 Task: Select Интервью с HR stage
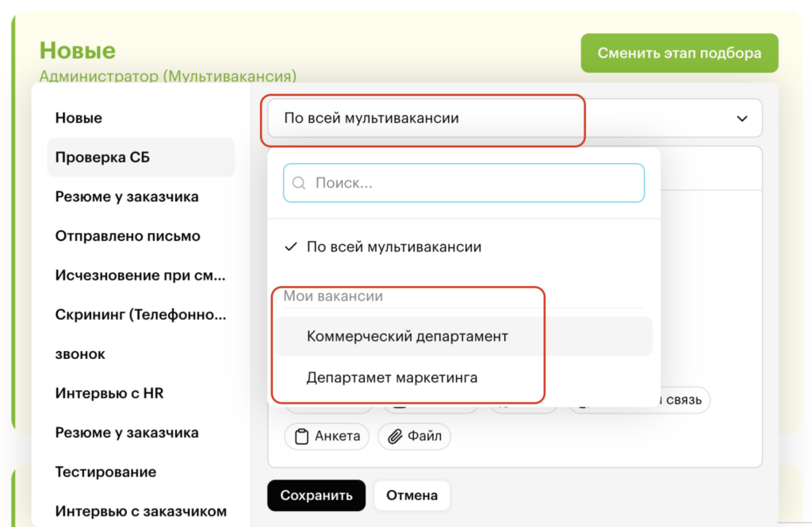tap(109, 393)
